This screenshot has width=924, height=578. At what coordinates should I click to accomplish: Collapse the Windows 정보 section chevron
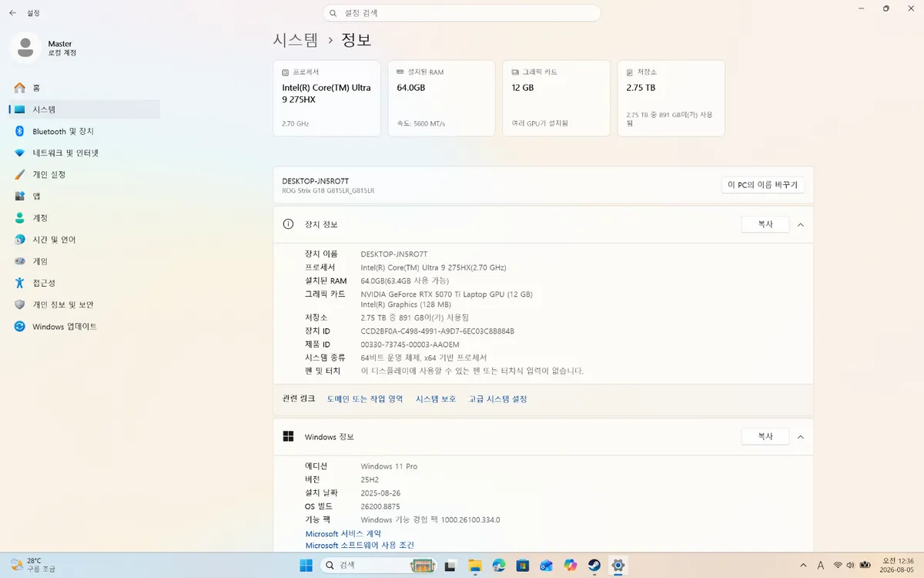pyautogui.click(x=801, y=436)
